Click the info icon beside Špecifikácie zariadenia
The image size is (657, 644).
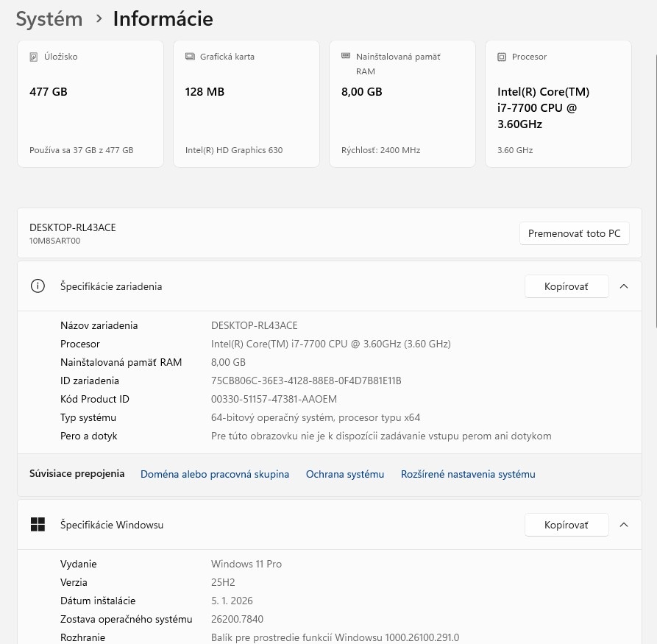click(38, 286)
